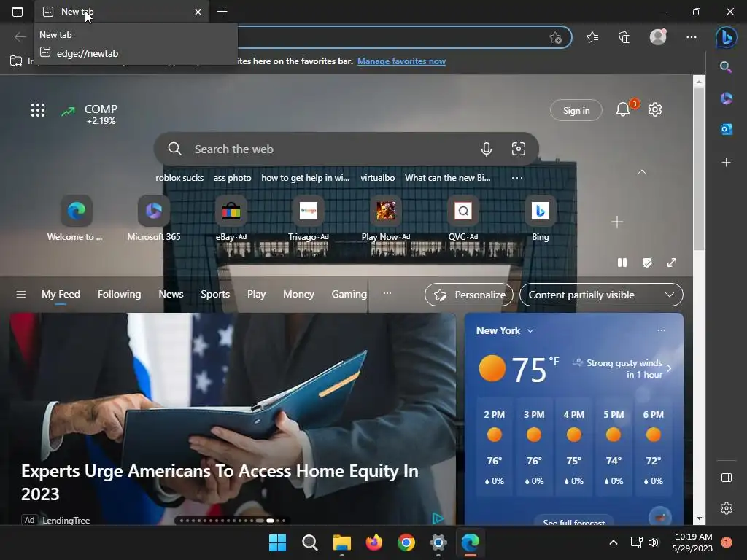This screenshot has width=747, height=560.
Task: Switch to the Following tab
Action: click(119, 295)
